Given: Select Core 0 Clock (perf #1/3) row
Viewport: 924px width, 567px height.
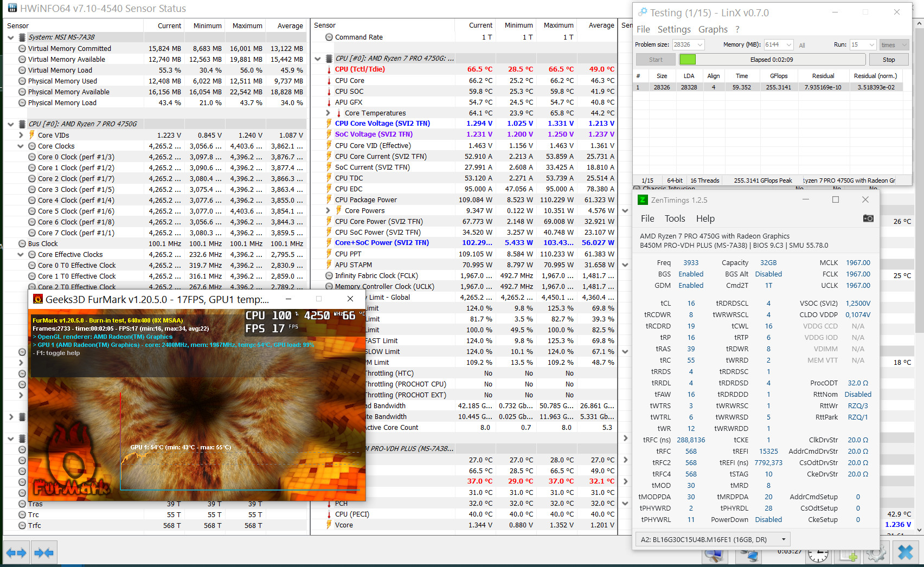Looking at the screenshot, I should (x=155, y=157).
